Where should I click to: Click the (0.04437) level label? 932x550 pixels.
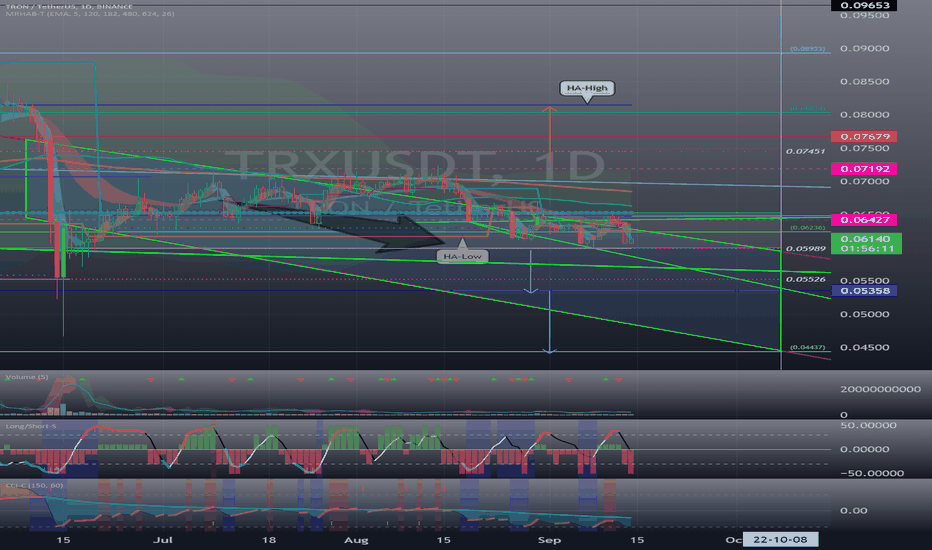coord(807,347)
